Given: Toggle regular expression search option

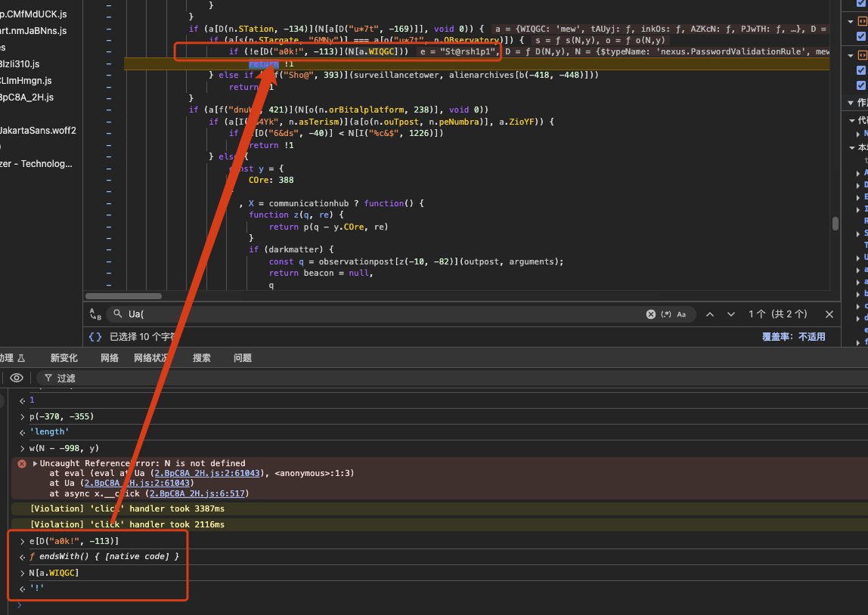Looking at the screenshot, I should [666, 314].
